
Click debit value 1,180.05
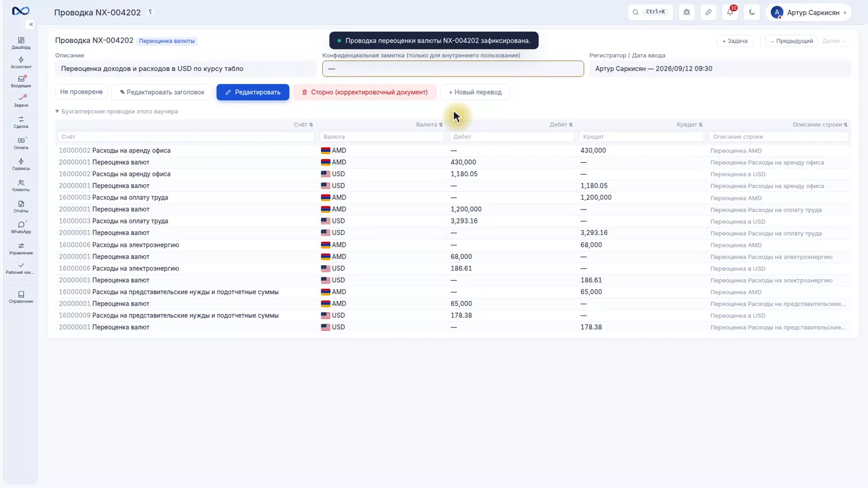(464, 174)
